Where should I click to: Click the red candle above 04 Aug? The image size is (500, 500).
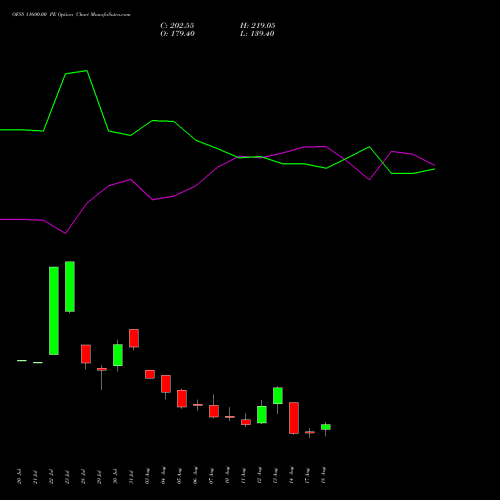point(166,384)
